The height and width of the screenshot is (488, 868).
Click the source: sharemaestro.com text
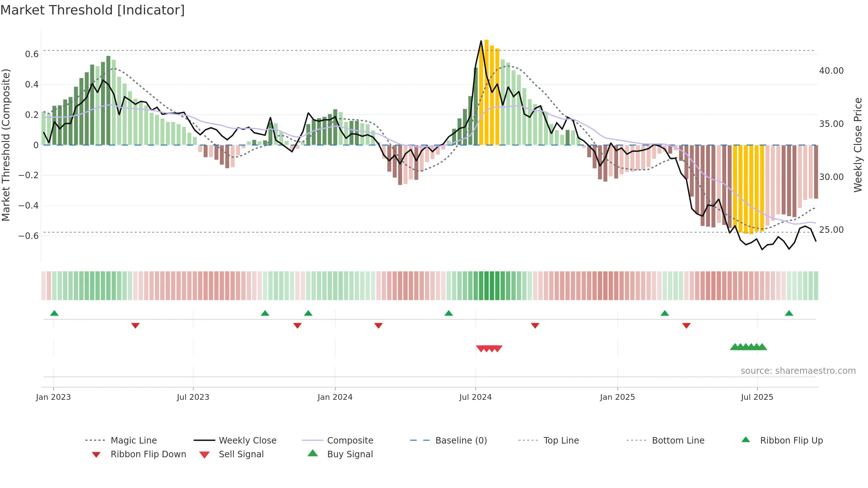pos(798,371)
